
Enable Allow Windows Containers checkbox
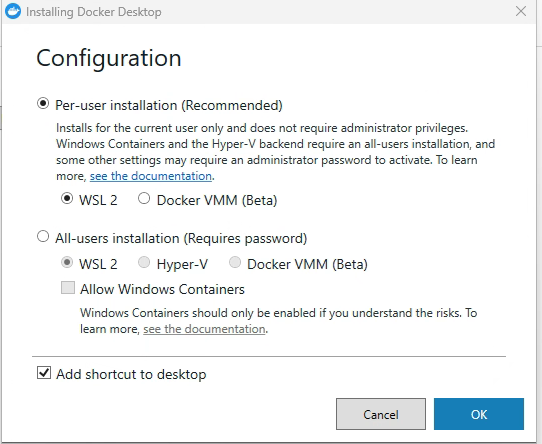[x=68, y=287]
